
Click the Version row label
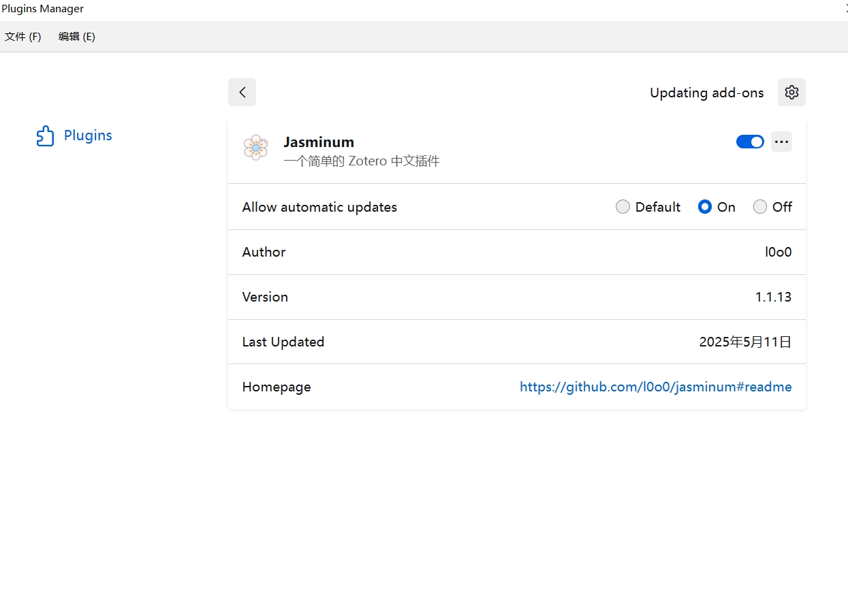(x=265, y=297)
